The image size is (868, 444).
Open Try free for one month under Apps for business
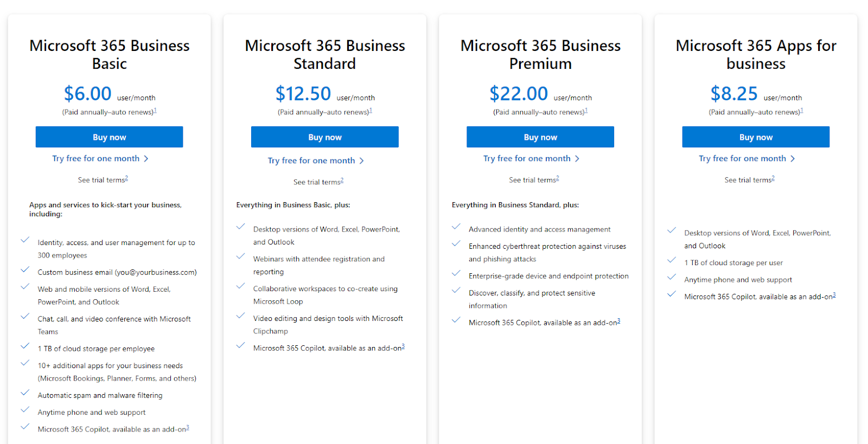tap(742, 158)
